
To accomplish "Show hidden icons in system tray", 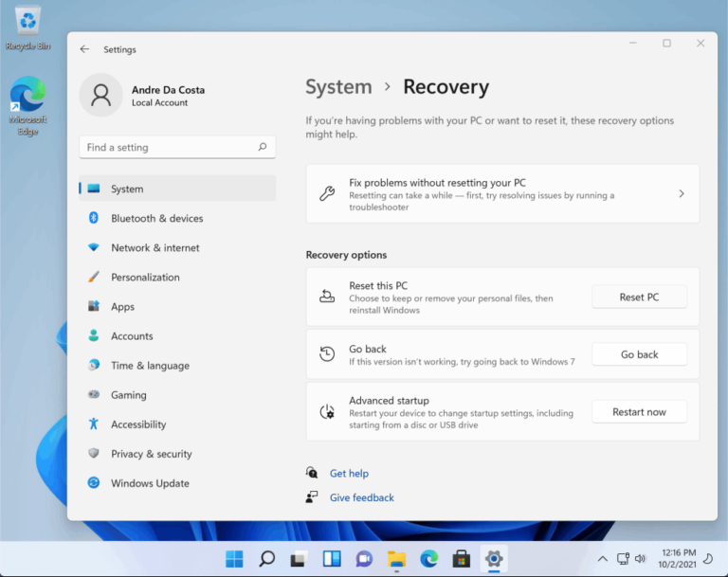I will (603, 559).
